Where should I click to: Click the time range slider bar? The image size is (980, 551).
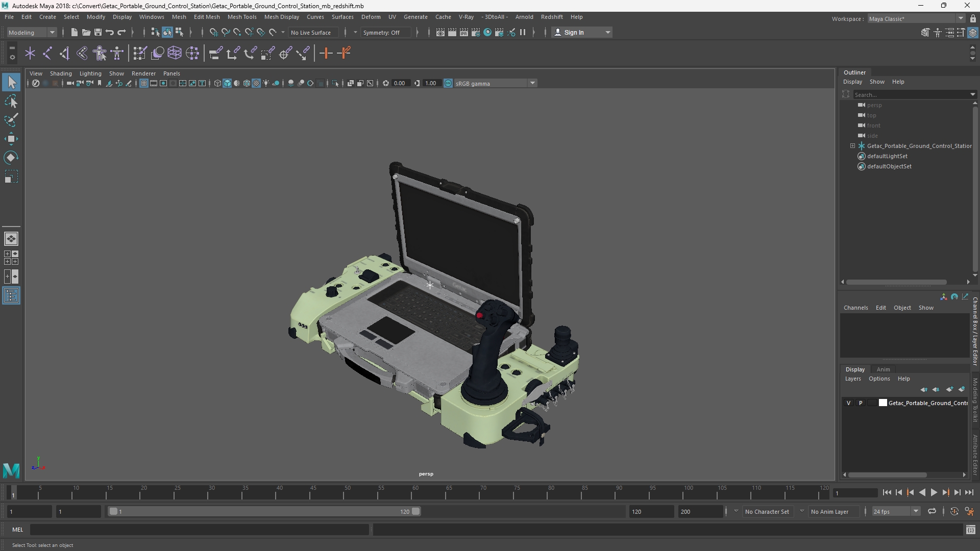point(264,511)
